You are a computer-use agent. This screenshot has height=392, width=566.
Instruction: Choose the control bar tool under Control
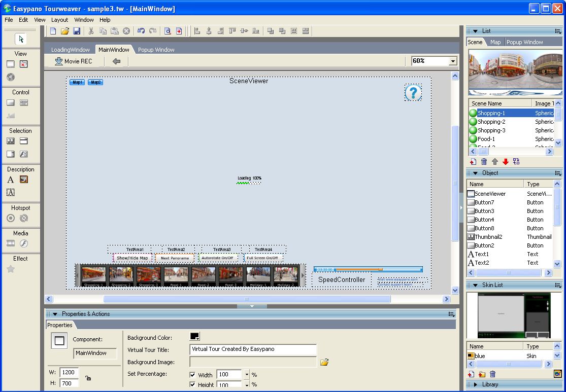click(x=24, y=103)
